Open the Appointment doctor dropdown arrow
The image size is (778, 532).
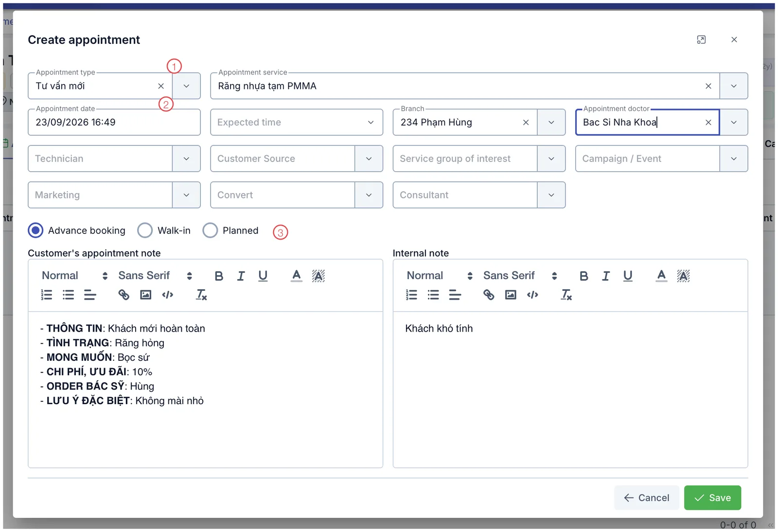tap(734, 123)
